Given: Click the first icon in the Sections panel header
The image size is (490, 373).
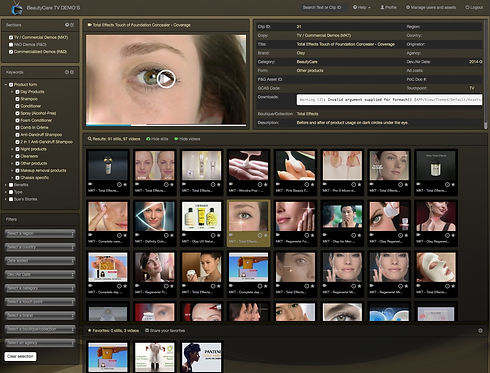Looking at the screenshot, I should [67, 25].
